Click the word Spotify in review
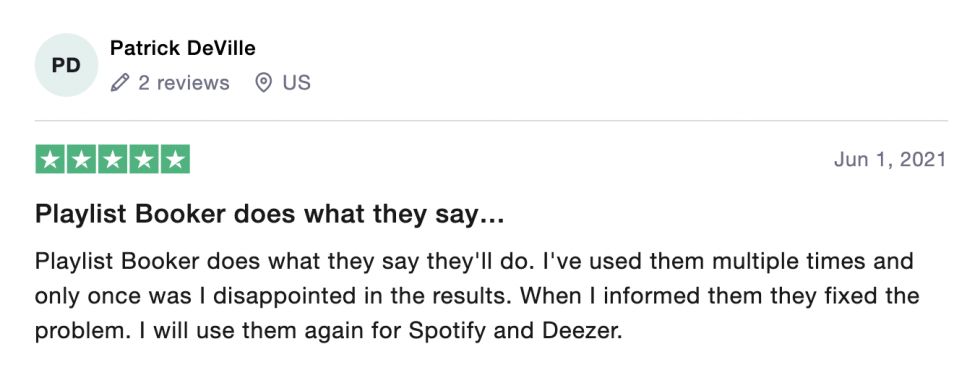The width and height of the screenshot is (980, 370). [447, 331]
